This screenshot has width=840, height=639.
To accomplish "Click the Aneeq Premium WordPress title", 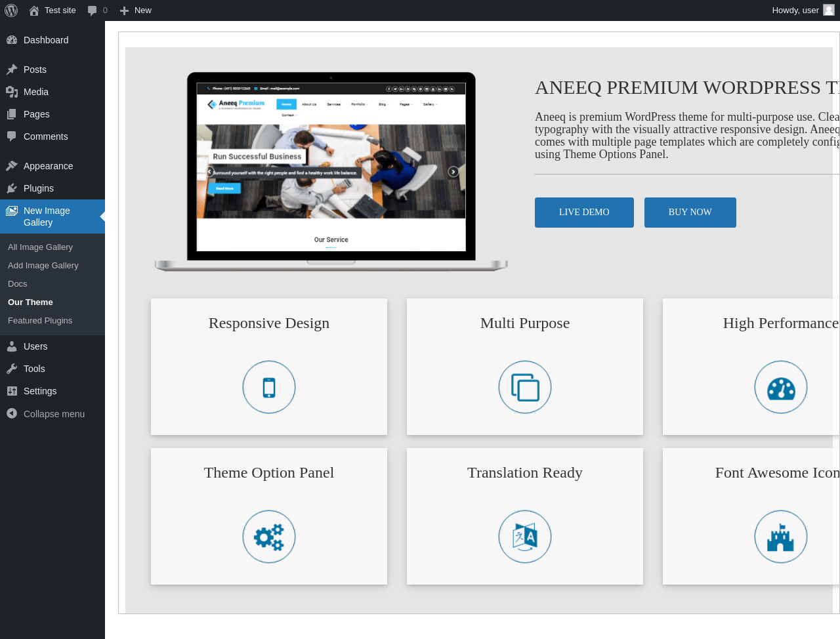I will (687, 87).
